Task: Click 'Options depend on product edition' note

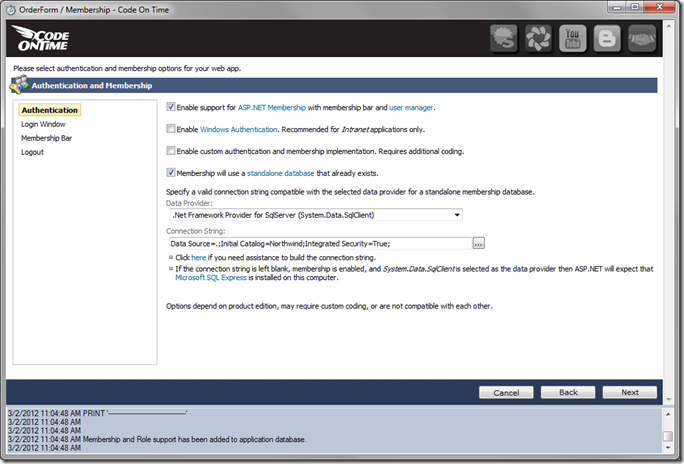Action: (329, 307)
